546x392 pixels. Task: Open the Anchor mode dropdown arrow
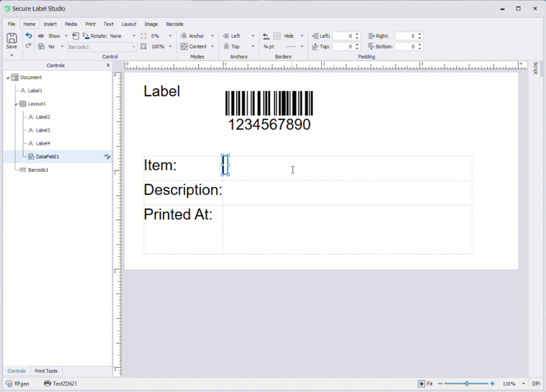212,36
